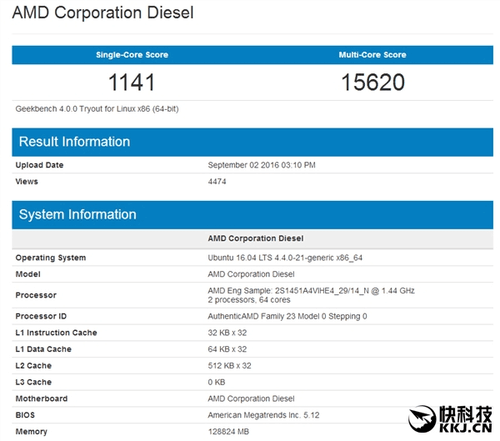Click the multi-core score value 15620
This screenshot has height=441, width=500.
pyautogui.click(x=373, y=82)
